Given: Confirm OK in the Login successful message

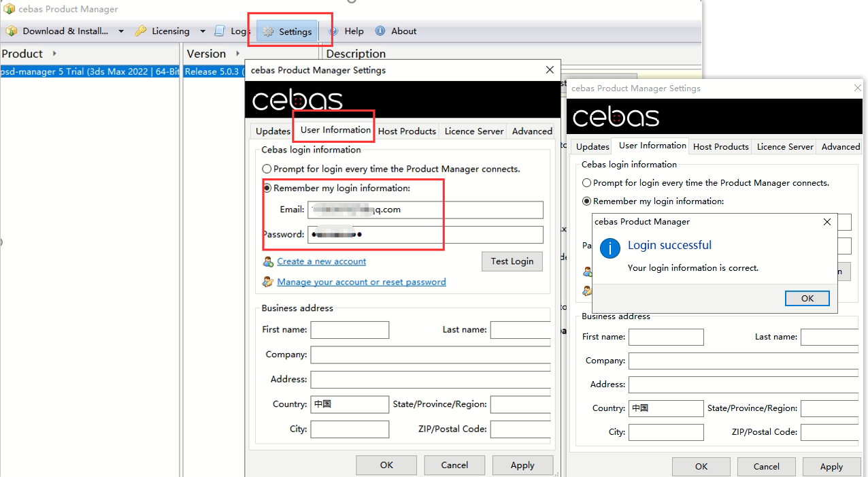Looking at the screenshot, I should 807,299.
